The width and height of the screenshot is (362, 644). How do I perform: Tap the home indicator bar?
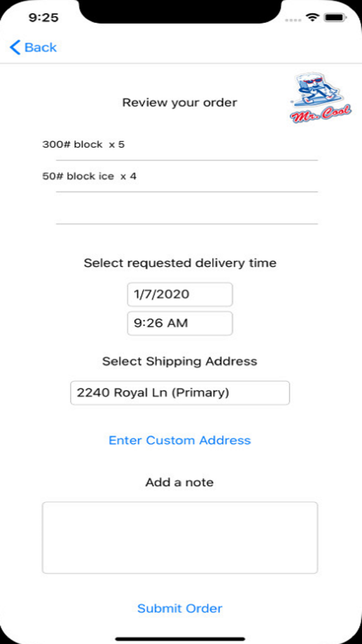pos(180,639)
